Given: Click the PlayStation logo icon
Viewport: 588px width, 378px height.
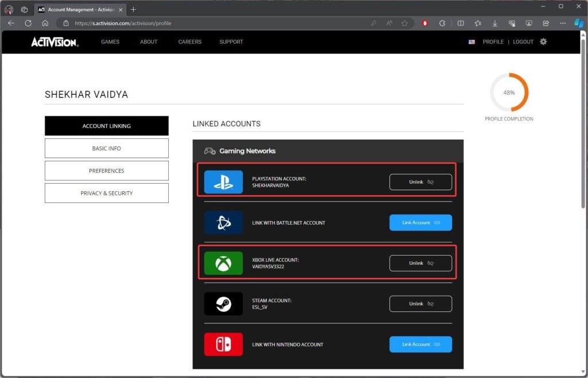Looking at the screenshot, I should click(x=223, y=182).
